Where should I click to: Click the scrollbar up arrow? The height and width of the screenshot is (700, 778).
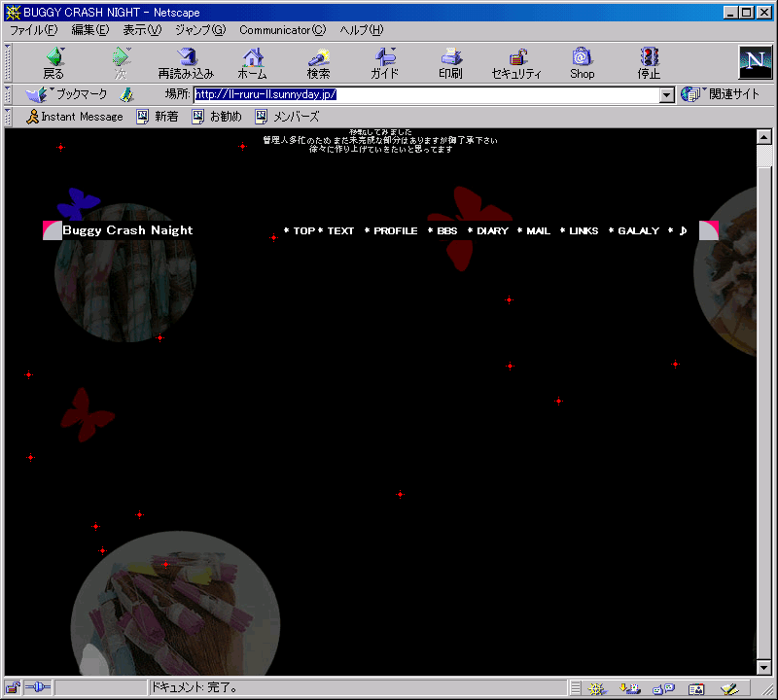tap(764, 136)
